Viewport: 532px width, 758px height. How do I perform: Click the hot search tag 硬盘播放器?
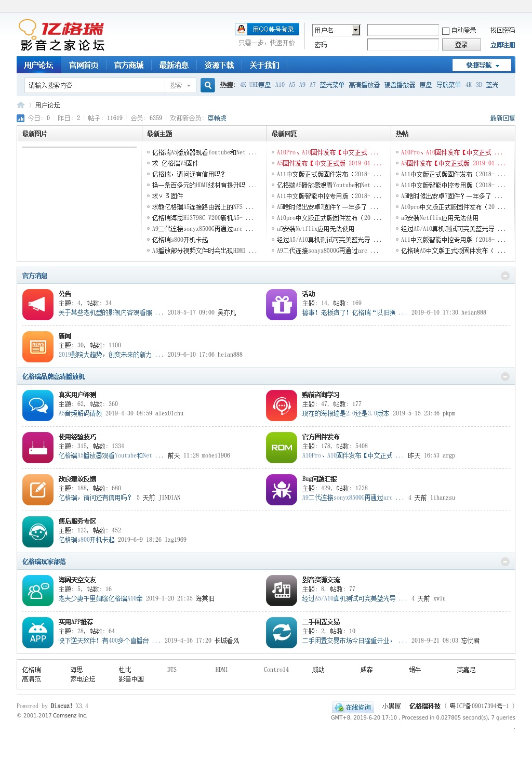tap(400, 85)
